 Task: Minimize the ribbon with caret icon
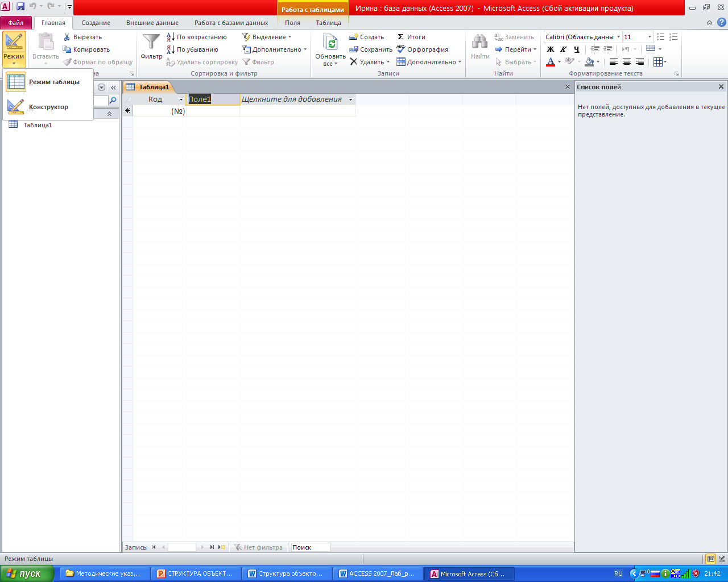[709, 23]
